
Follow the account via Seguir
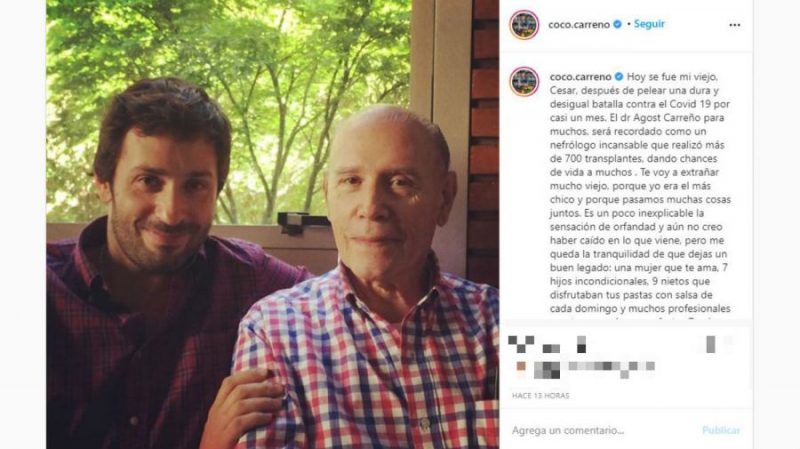click(649, 24)
